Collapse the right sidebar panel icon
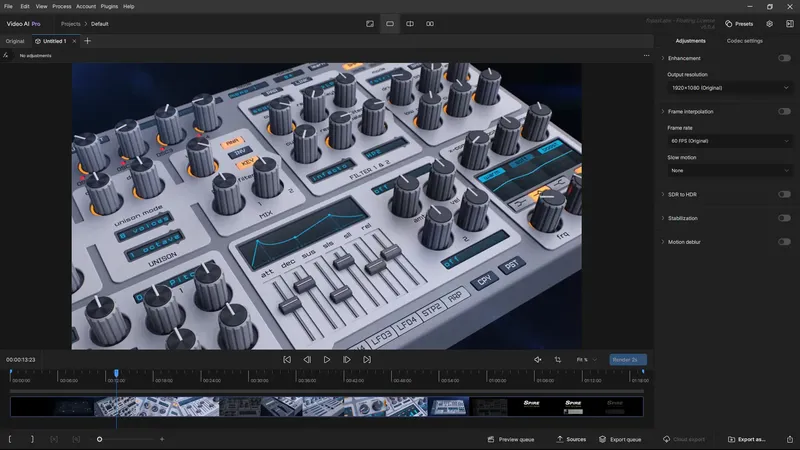Screen dimensions: 800x450 coord(789,23)
